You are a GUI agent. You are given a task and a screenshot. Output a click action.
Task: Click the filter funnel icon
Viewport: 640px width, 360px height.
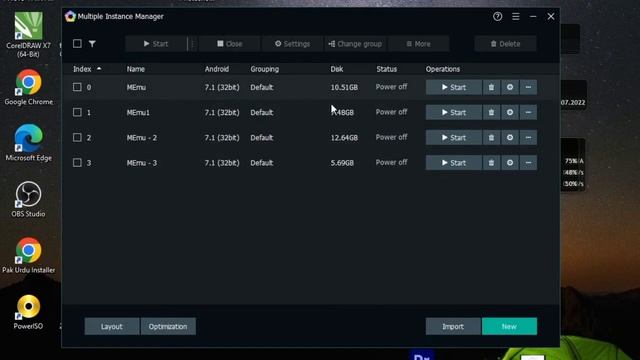click(92, 44)
